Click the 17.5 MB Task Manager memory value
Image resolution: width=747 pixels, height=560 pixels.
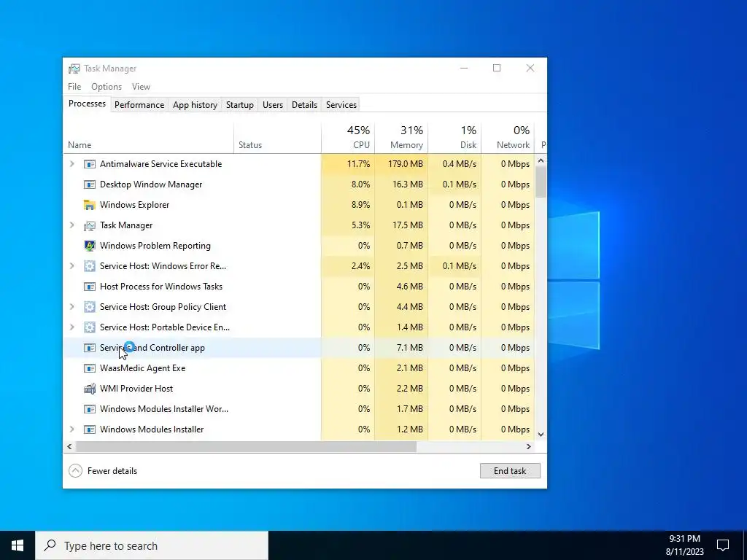[x=408, y=225]
